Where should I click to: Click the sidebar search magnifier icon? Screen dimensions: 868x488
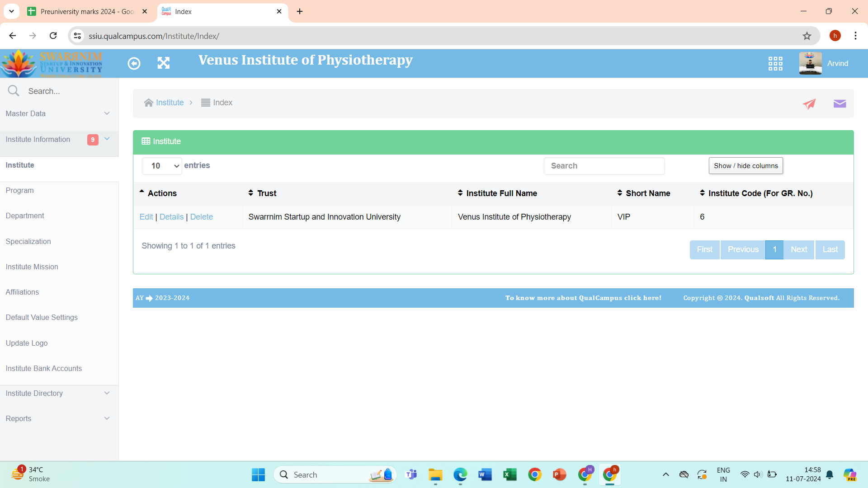click(14, 91)
